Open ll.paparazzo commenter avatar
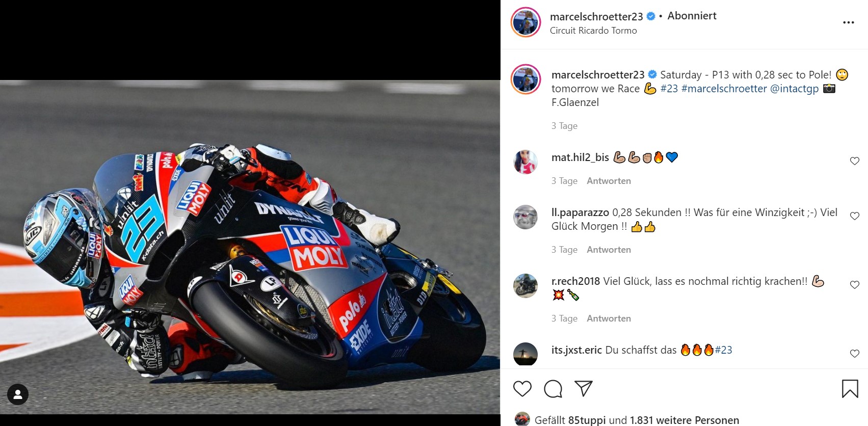Screen dimensions: 868x426 click(525, 218)
